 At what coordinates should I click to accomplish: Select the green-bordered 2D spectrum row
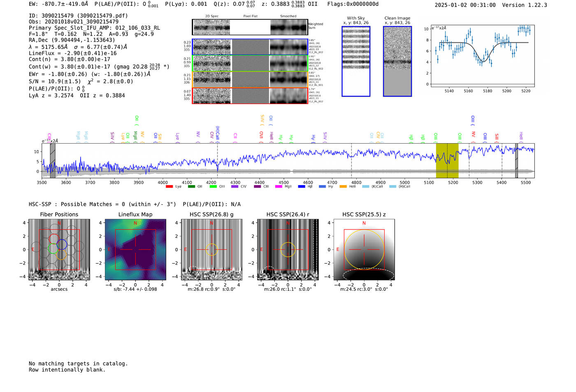[x=250, y=63]
